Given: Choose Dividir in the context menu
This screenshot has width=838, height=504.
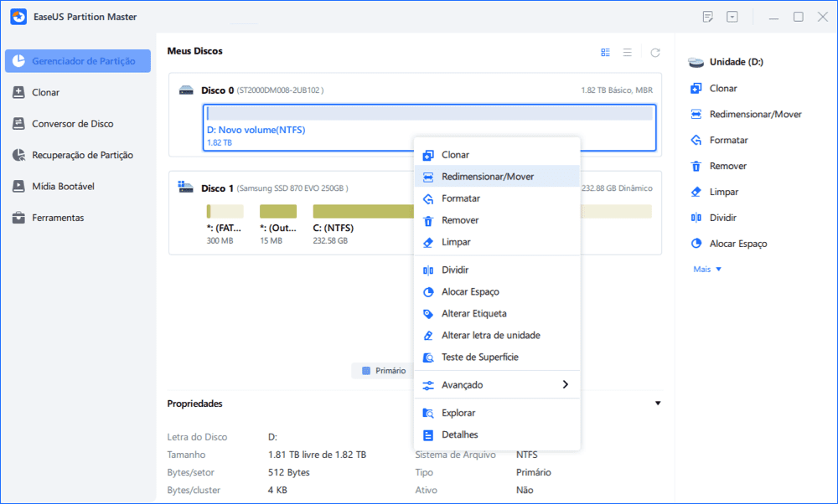Looking at the screenshot, I should pos(497,270).
